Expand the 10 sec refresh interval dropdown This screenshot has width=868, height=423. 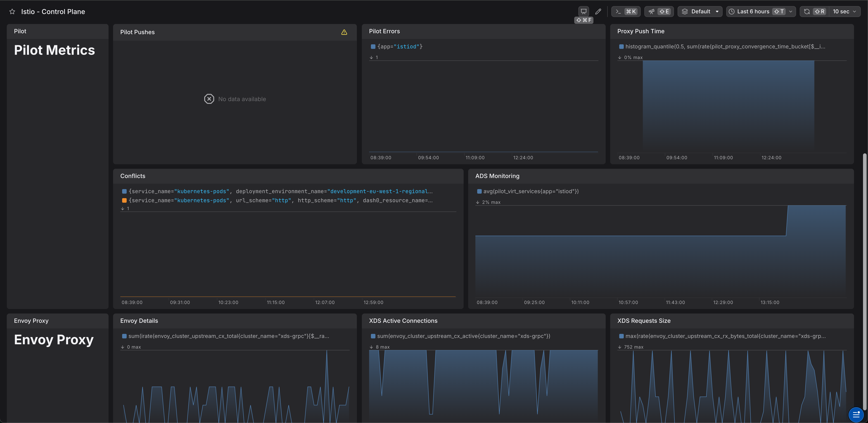tap(844, 12)
